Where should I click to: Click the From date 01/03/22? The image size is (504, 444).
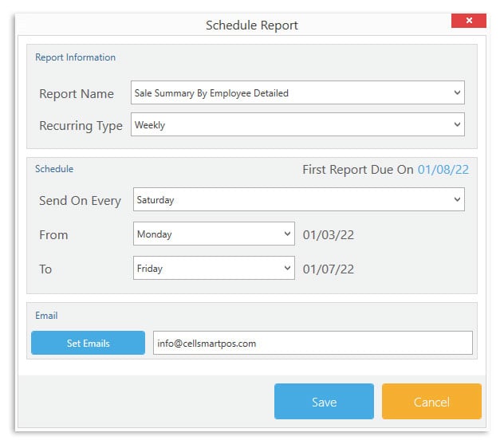pos(329,235)
